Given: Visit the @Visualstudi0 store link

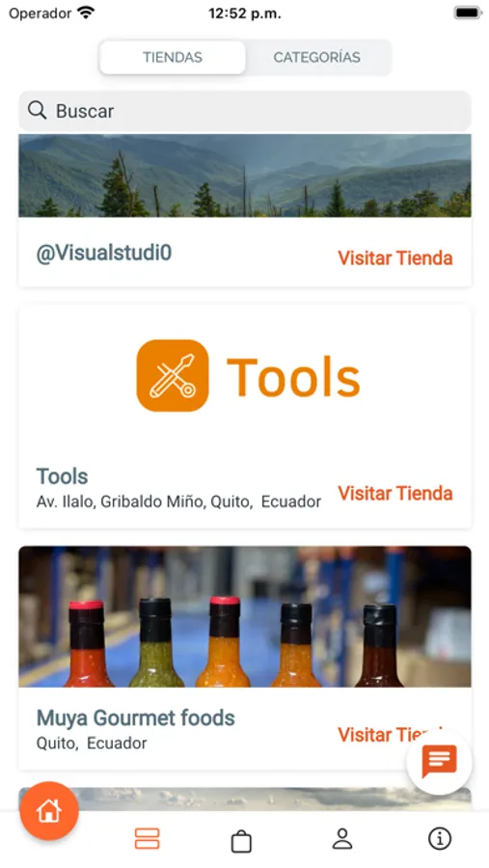Looking at the screenshot, I should coord(394,258).
